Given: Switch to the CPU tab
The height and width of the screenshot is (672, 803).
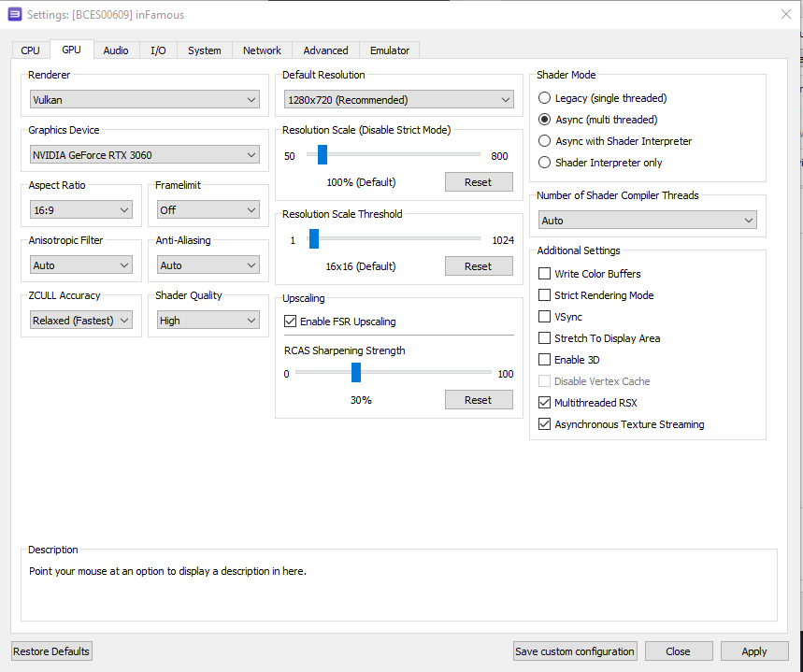Looking at the screenshot, I should click(x=30, y=50).
